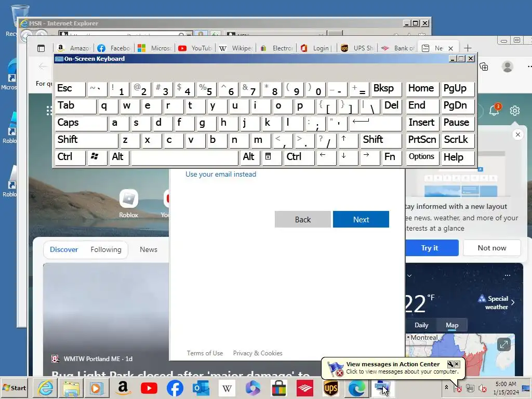Collapse the weather card chevron

point(409,275)
